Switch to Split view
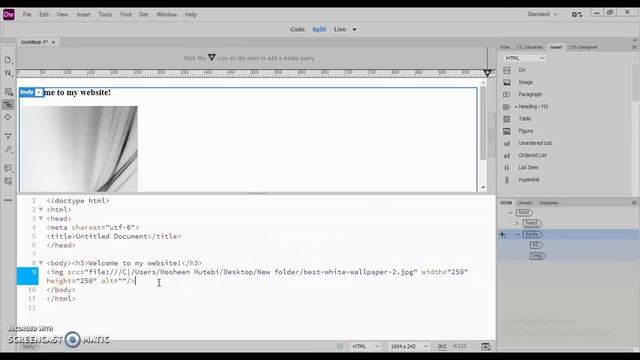This screenshot has width=640, height=360. [x=319, y=29]
